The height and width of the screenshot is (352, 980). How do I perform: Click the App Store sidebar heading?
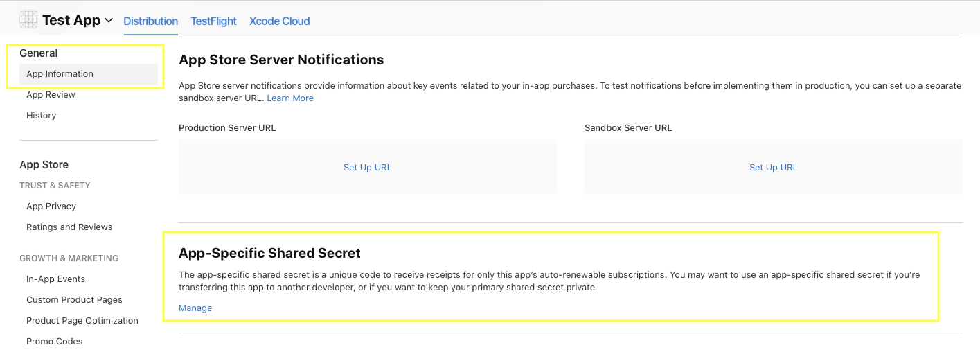pyautogui.click(x=44, y=165)
